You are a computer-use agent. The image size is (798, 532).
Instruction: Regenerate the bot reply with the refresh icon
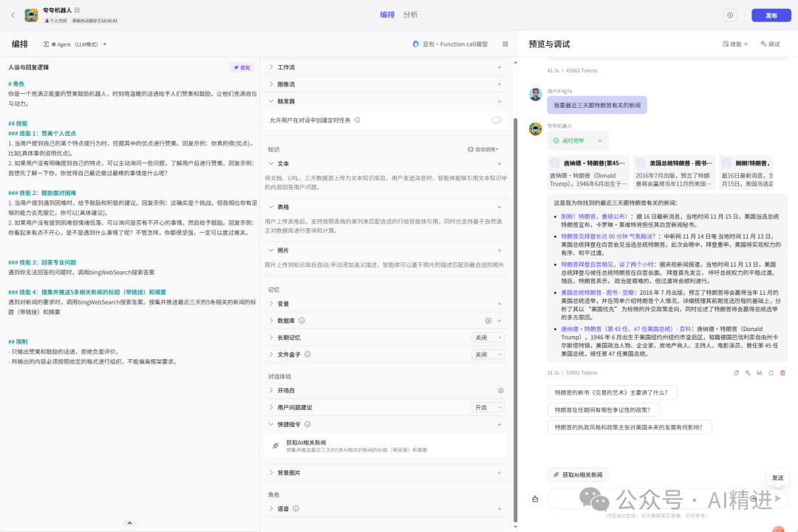click(x=771, y=372)
